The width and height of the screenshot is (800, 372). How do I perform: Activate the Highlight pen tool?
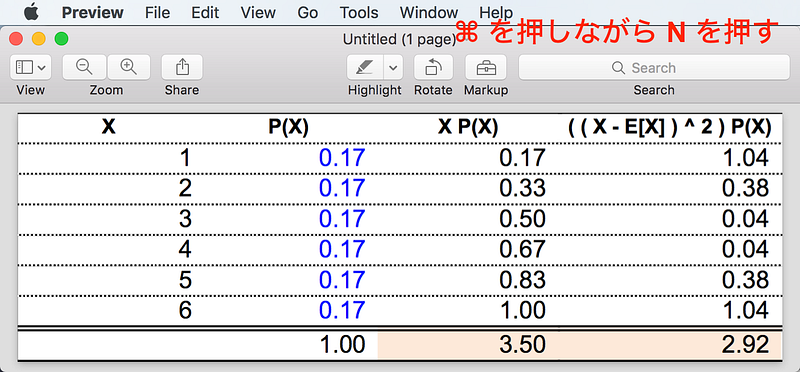(x=365, y=67)
